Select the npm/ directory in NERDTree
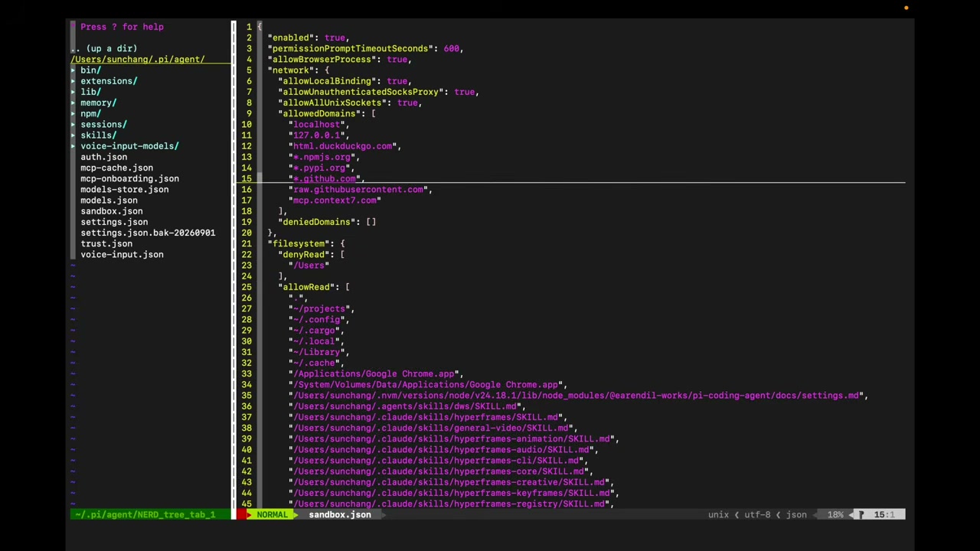Viewport: 980px width, 551px height. point(90,114)
